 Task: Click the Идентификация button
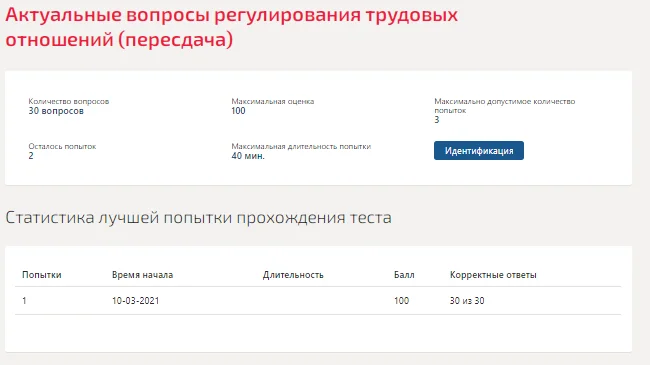[x=479, y=151]
